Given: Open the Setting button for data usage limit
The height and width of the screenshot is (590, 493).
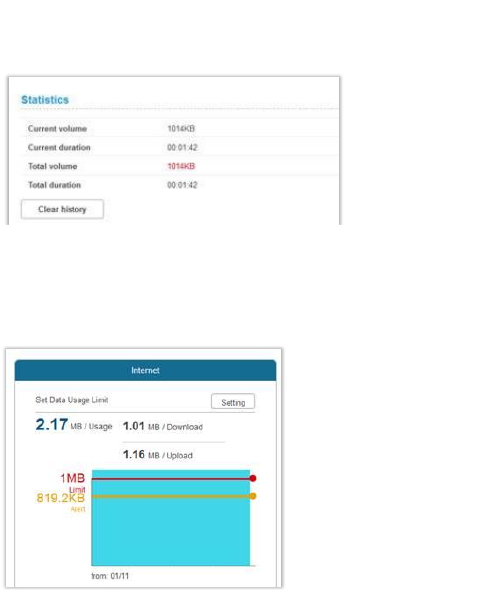Looking at the screenshot, I should click(x=233, y=401).
